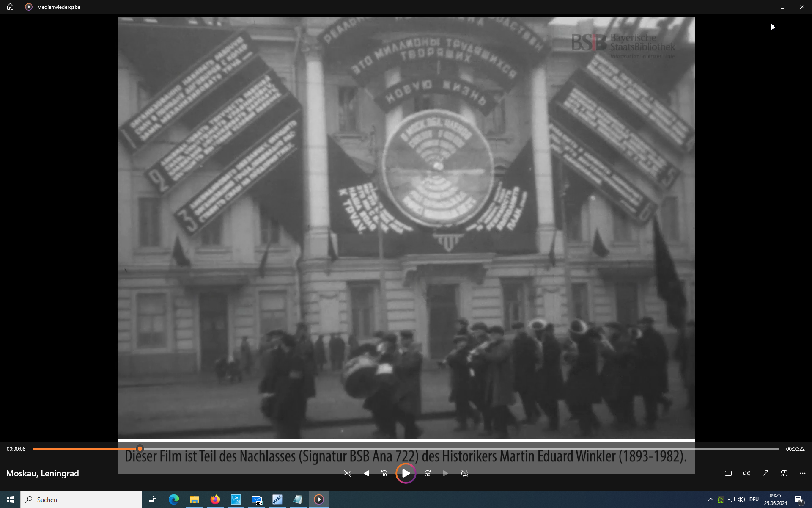The width and height of the screenshot is (812, 508).
Task: Open Windows Start menu
Action: pos(10,500)
